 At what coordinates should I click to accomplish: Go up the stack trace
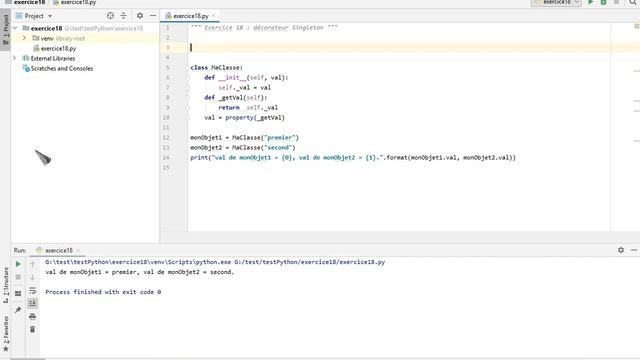point(33,264)
